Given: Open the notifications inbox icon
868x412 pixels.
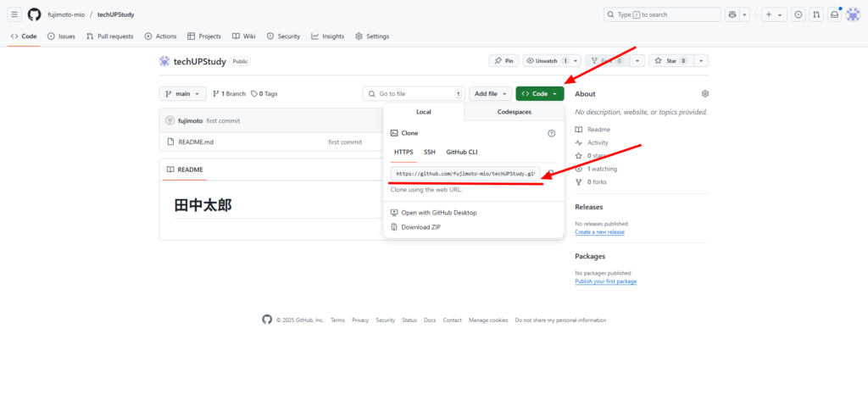Looking at the screenshot, I should pyautogui.click(x=834, y=14).
